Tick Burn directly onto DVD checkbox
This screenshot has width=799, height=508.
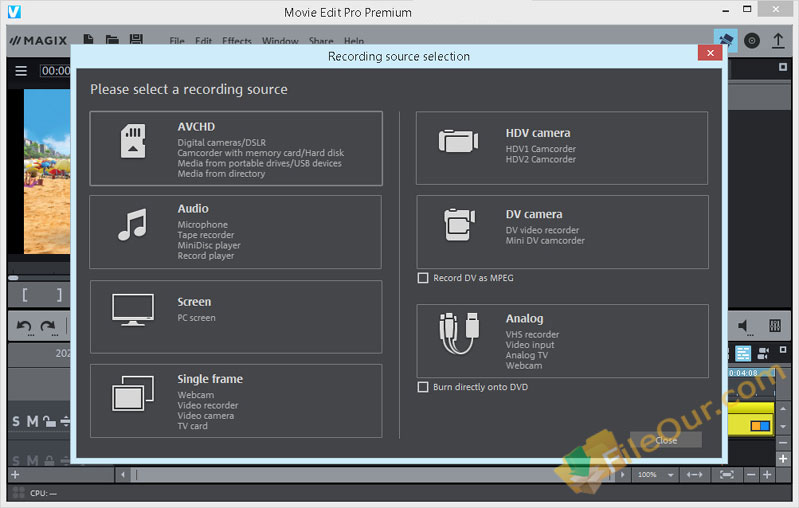(422, 387)
